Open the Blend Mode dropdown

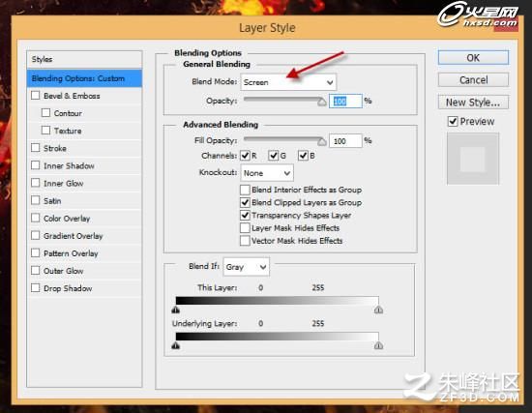pyautogui.click(x=288, y=82)
